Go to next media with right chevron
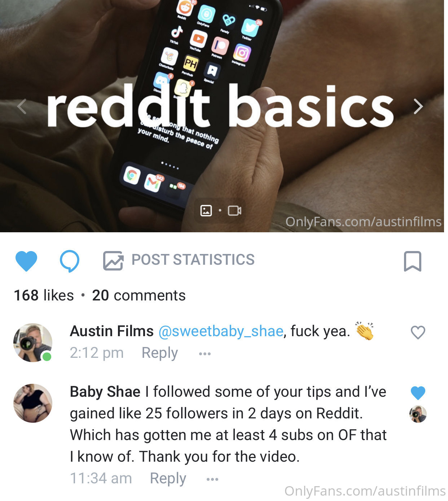 [x=418, y=107]
